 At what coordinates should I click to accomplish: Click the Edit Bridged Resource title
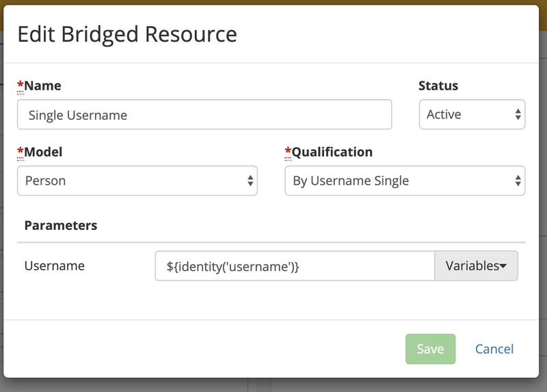[x=127, y=34]
